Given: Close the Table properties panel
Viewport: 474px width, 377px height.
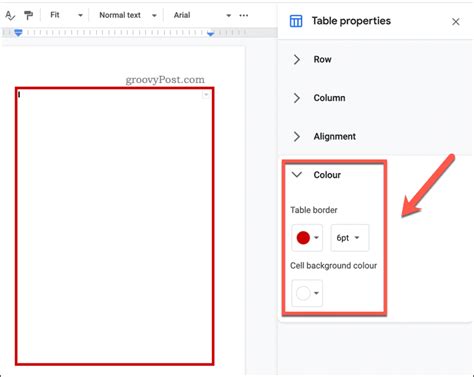Looking at the screenshot, I should [456, 22].
